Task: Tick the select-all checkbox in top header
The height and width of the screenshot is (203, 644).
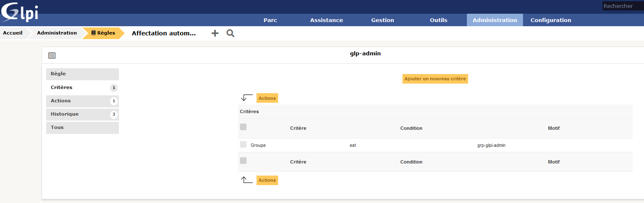Action: coord(243,127)
